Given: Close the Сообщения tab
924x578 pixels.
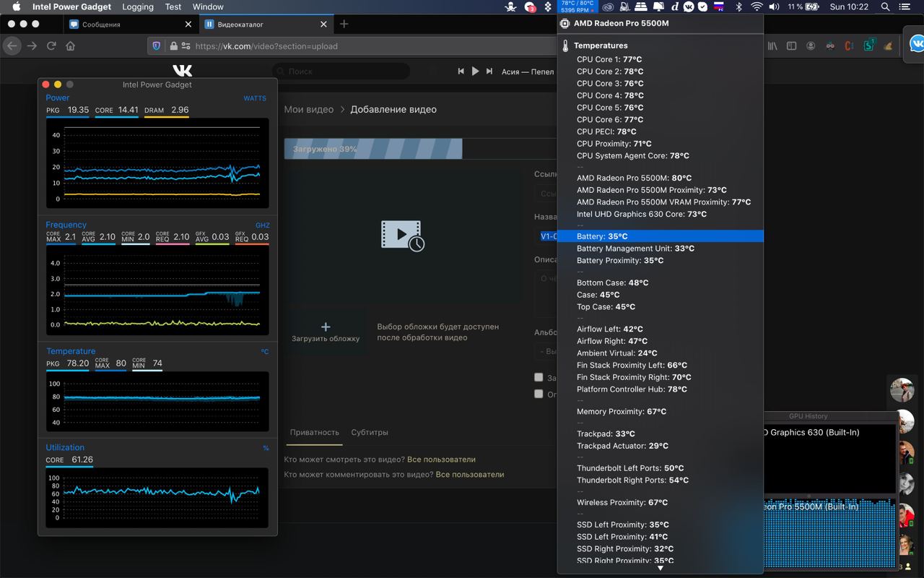Looking at the screenshot, I should (x=188, y=24).
